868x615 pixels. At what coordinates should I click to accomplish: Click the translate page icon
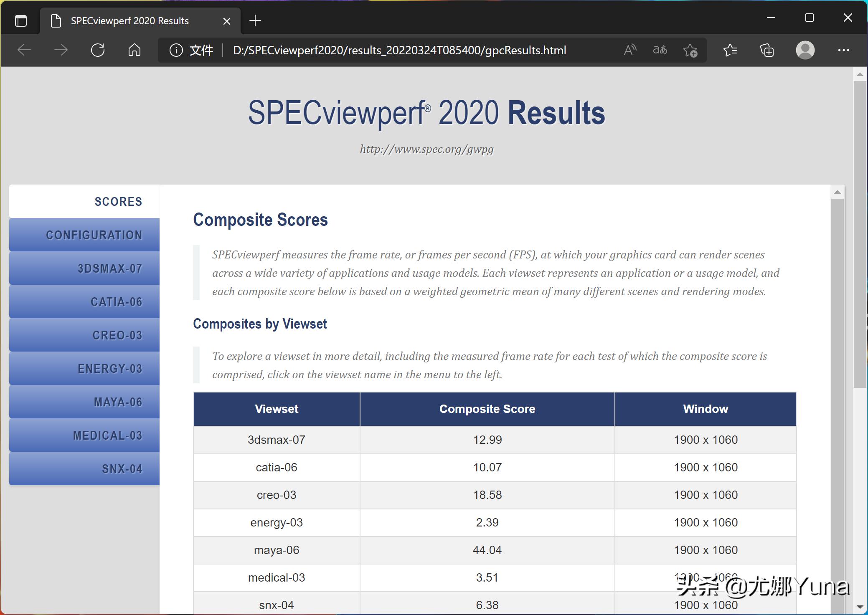[660, 50]
